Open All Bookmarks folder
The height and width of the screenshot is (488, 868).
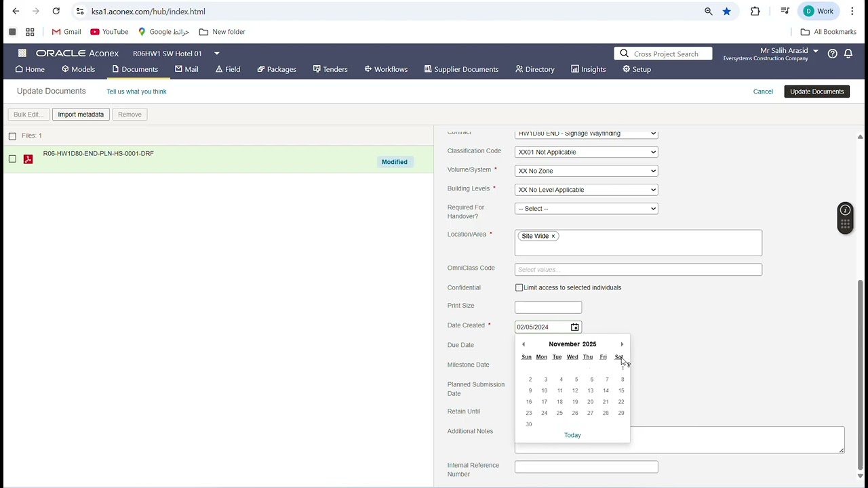829,32
